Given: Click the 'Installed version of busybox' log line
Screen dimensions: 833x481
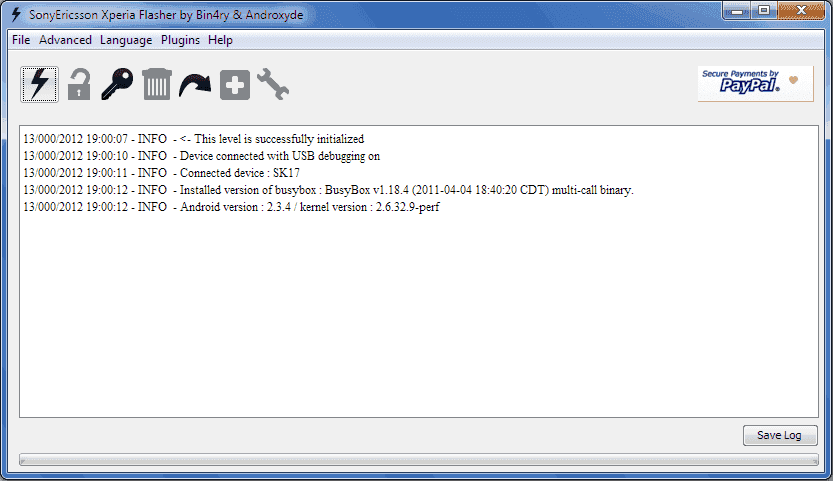Looking at the screenshot, I should tap(328, 190).
